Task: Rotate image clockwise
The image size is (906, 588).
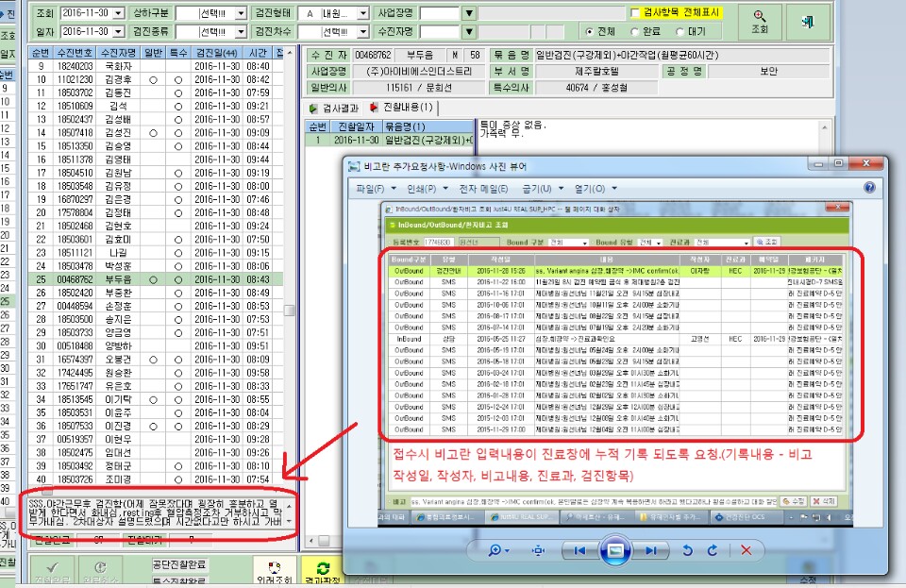Action: [x=713, y=550]
